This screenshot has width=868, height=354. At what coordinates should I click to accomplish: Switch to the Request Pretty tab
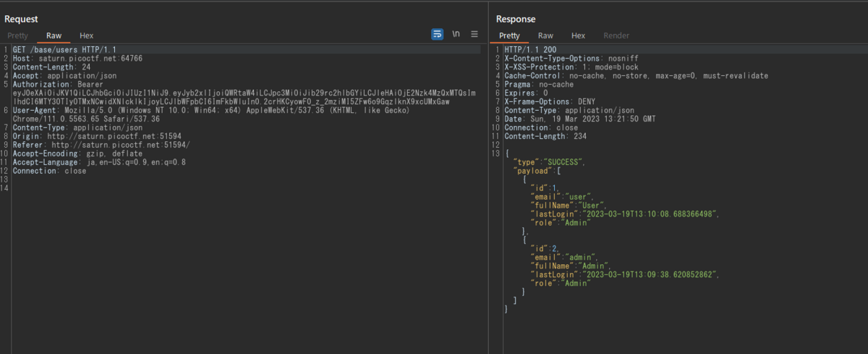tap(17, 35)
